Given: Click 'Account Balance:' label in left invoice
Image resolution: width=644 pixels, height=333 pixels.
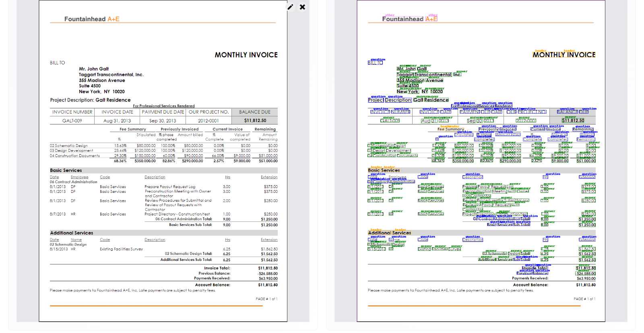Looking at the screenshot, I should [213, 285].
